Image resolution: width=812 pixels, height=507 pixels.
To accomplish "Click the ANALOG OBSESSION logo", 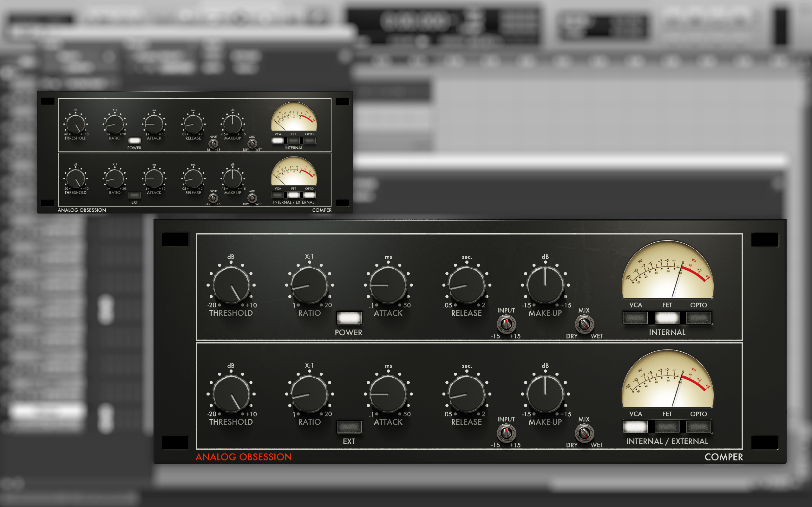I will [x=244, y=457].
